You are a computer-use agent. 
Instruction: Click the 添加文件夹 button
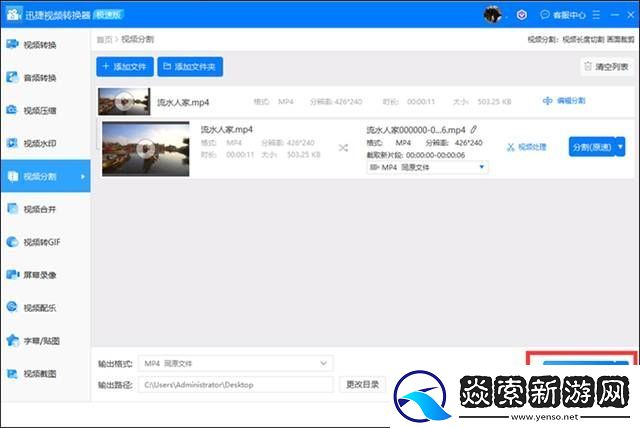[190, 67]
